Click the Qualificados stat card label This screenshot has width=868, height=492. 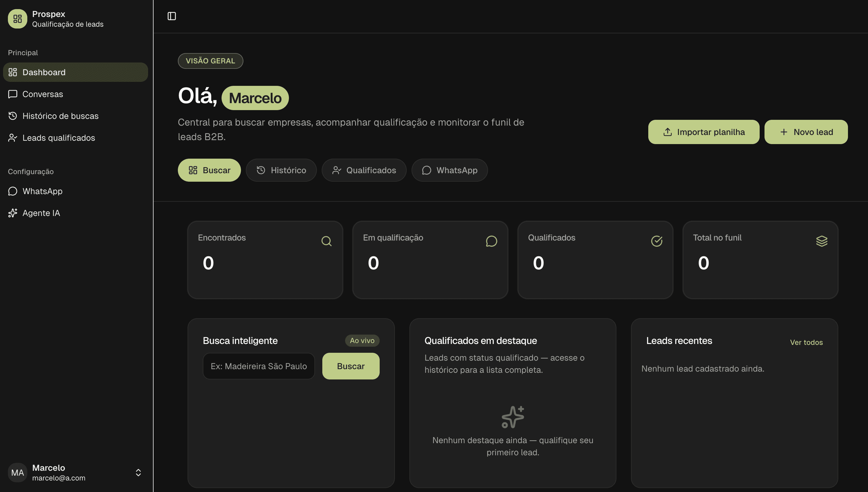coord(552,238)
